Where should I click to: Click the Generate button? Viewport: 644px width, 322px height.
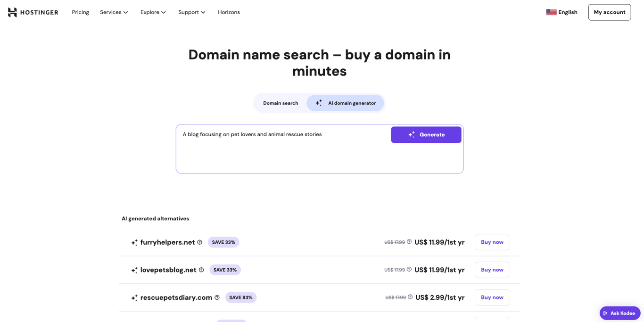(426, 134)
